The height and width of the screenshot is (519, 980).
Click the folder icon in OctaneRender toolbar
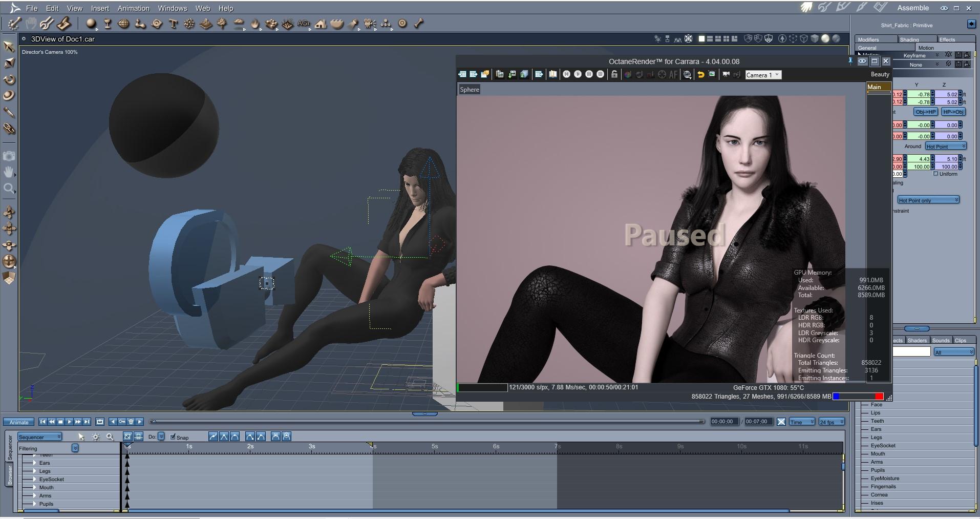tap(485, 74)
